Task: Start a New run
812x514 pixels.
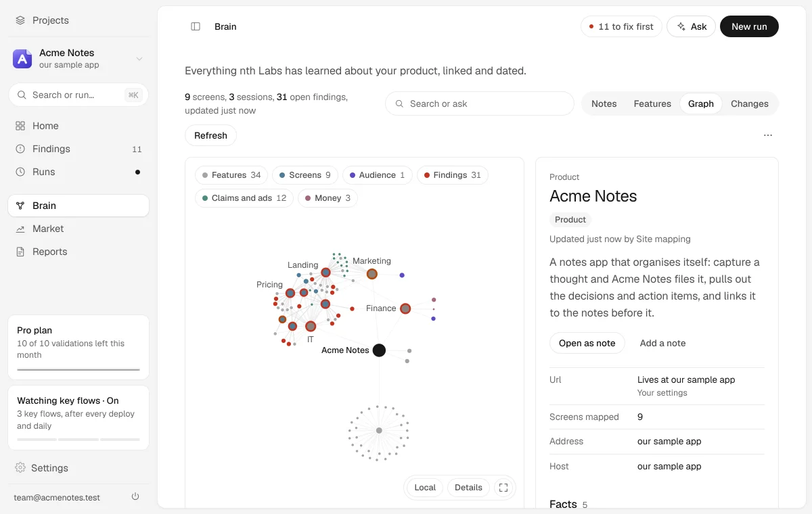Action: click(749, 26)
